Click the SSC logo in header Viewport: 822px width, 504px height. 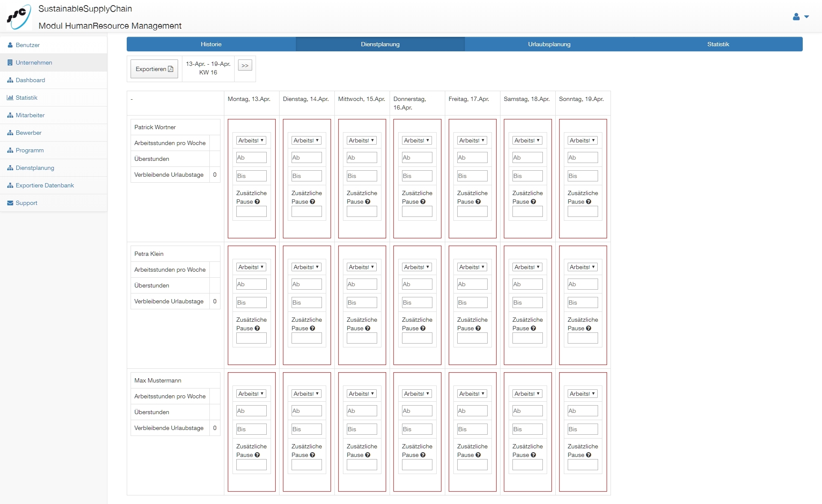click(x=19, y=17)
